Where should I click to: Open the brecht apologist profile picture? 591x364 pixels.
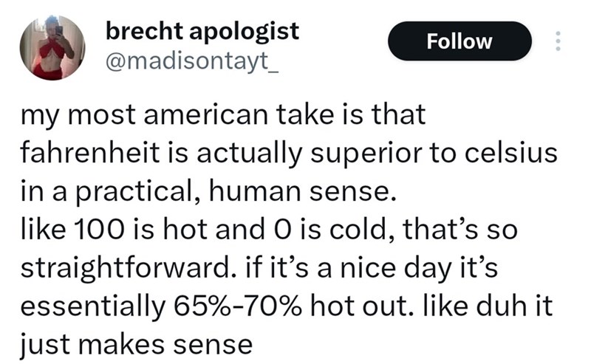tap(52, 49)
